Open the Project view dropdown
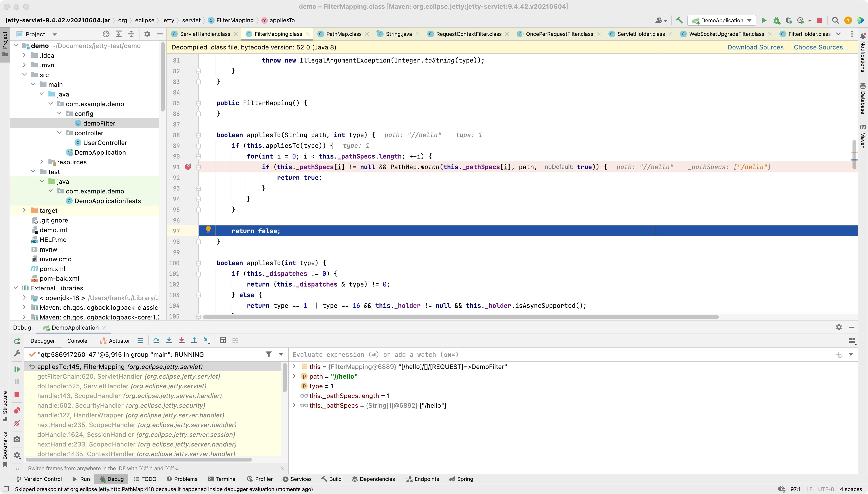The image size is (868, 494). point(54,34)
